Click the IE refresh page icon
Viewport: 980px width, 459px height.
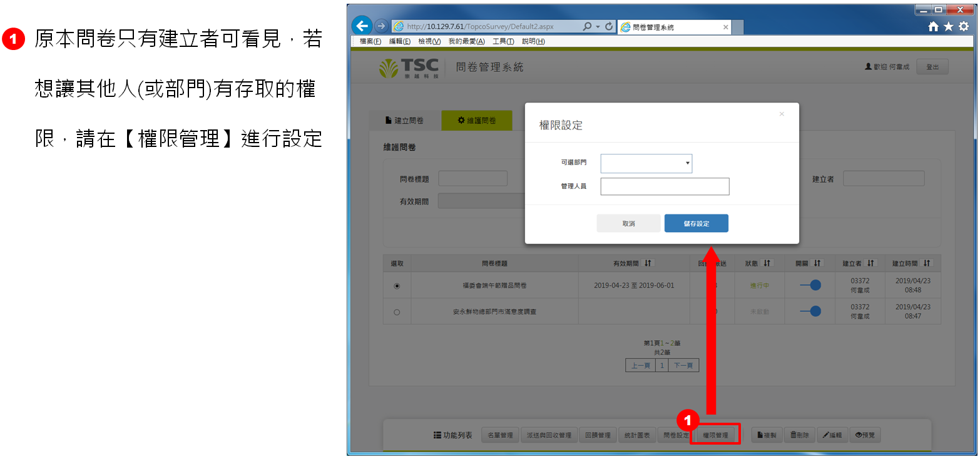(609, 27)
